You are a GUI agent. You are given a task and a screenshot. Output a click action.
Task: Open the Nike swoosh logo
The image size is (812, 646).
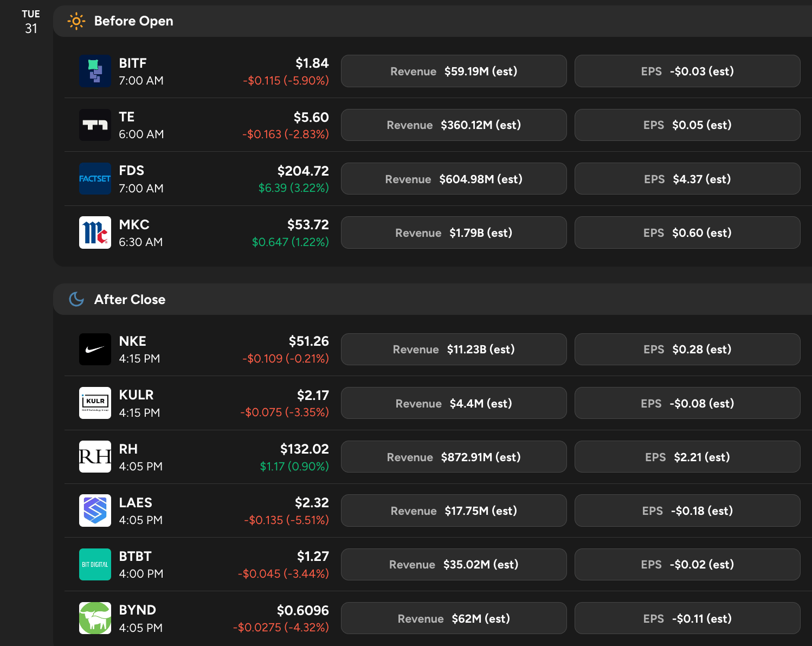coord(95,349)
